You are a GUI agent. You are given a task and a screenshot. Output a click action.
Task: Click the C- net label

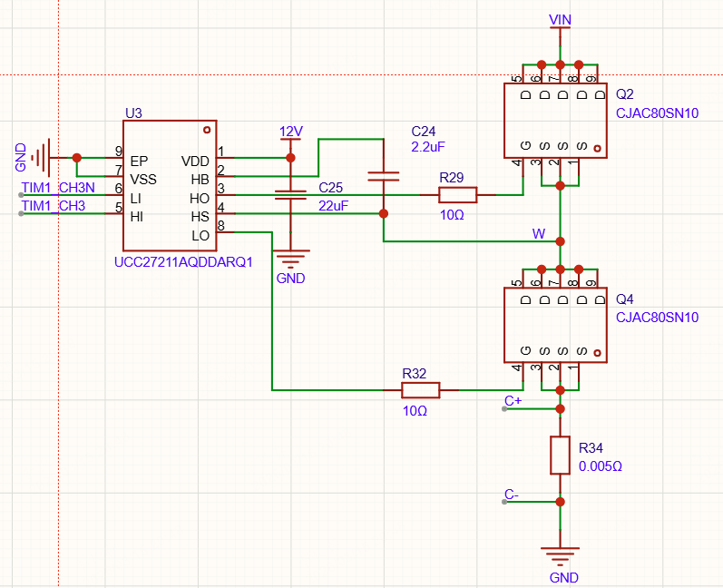pos(512,495)
